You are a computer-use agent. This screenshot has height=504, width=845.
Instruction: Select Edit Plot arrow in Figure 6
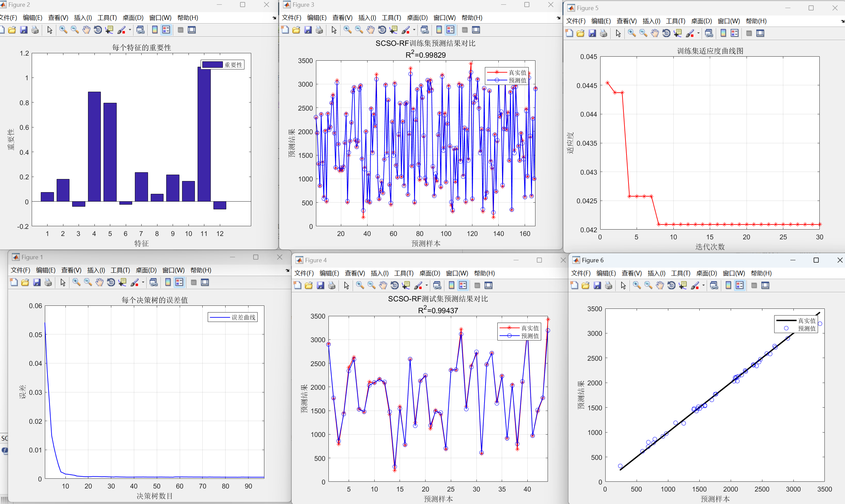pyautogui.click(x=623, y=285)
